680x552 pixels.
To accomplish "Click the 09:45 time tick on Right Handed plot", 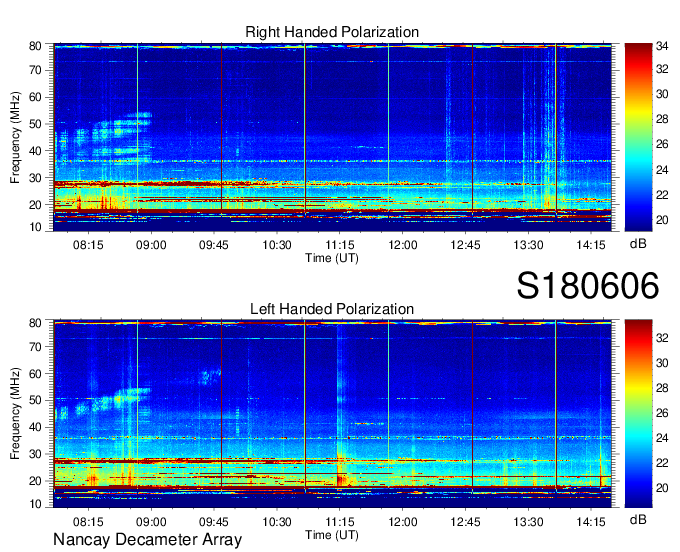I will tap(214, 245).
